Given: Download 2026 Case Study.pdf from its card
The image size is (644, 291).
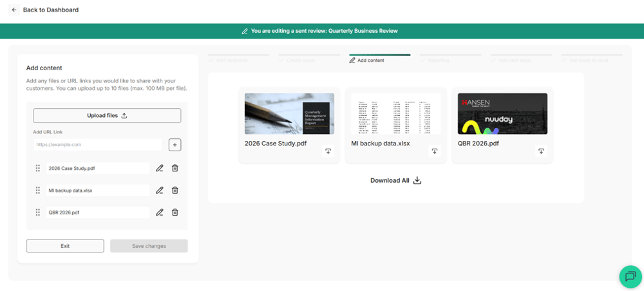Looking at the screenshot, I should pyautogui.click(x=328, y=151).
